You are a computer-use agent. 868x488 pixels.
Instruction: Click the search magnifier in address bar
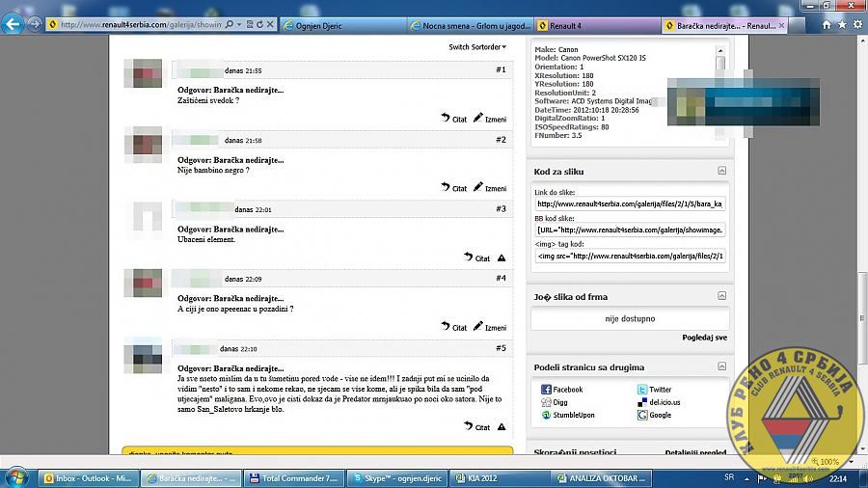tap(230, 24)
